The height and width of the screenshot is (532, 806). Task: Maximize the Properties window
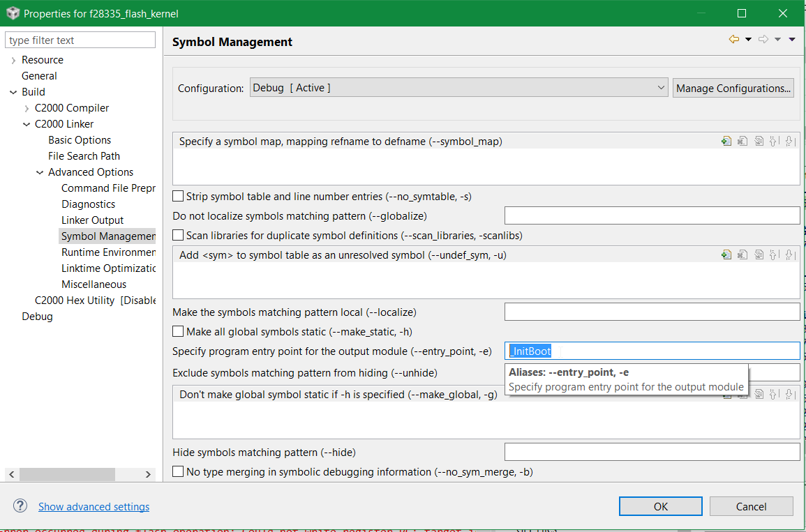click(x=742, y=13)
